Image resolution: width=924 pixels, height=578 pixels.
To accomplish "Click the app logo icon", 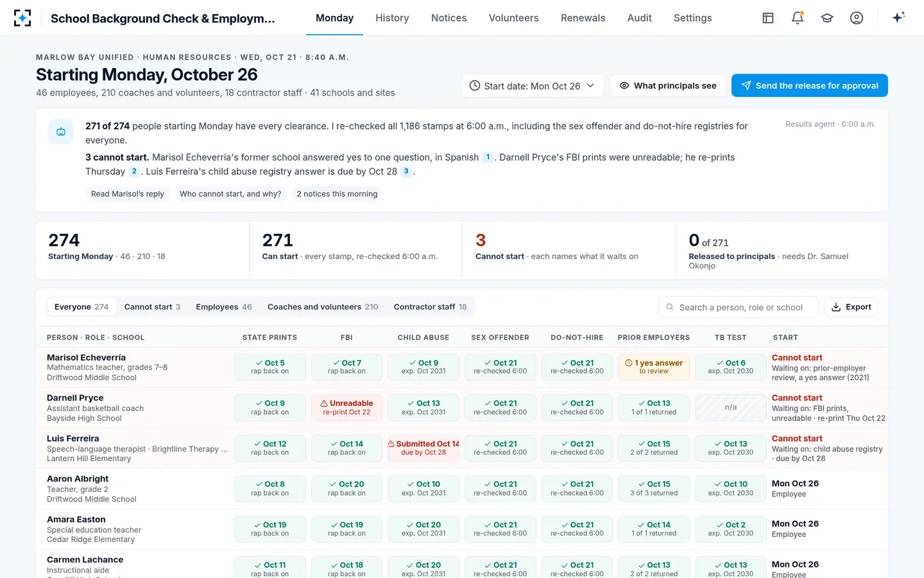I will pyautogui.click(x=22, y=18).
